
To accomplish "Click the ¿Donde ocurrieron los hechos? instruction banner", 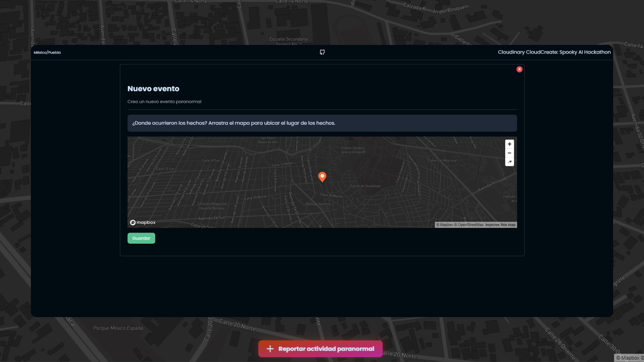I will (x=322, y=123).
